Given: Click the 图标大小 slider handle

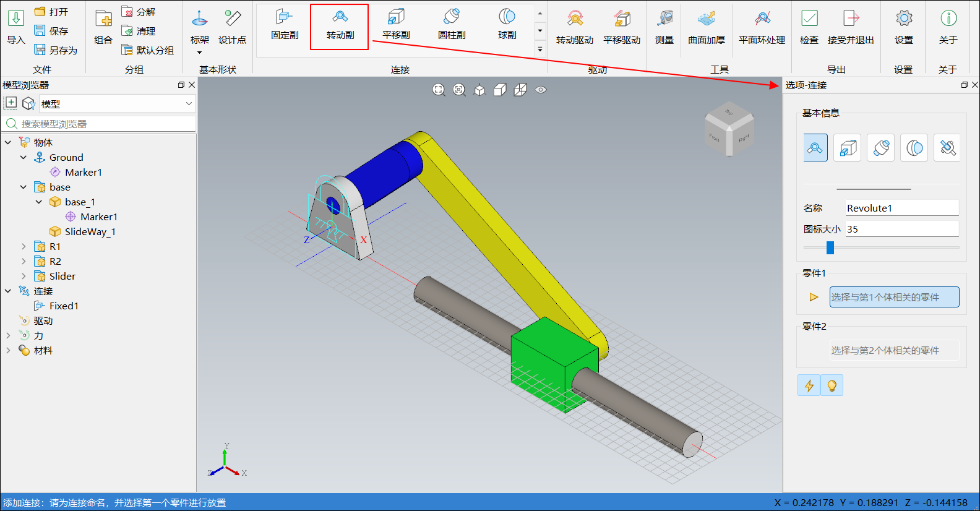Looking at the screenshot, I should pyautogui.click(x=830, y=247).
